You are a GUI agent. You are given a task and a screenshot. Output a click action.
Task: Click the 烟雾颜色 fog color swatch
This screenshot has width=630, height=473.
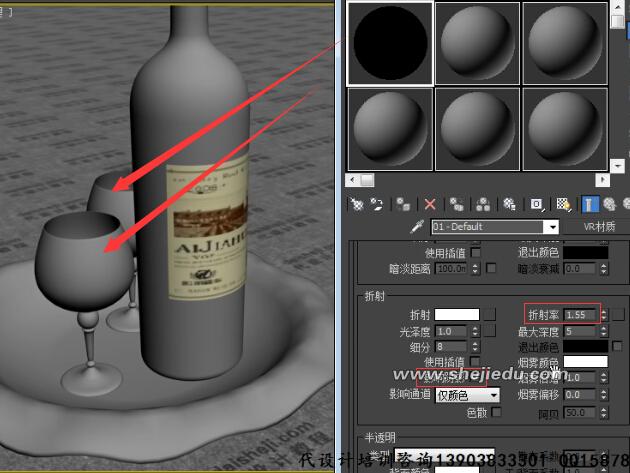point(584,361)
